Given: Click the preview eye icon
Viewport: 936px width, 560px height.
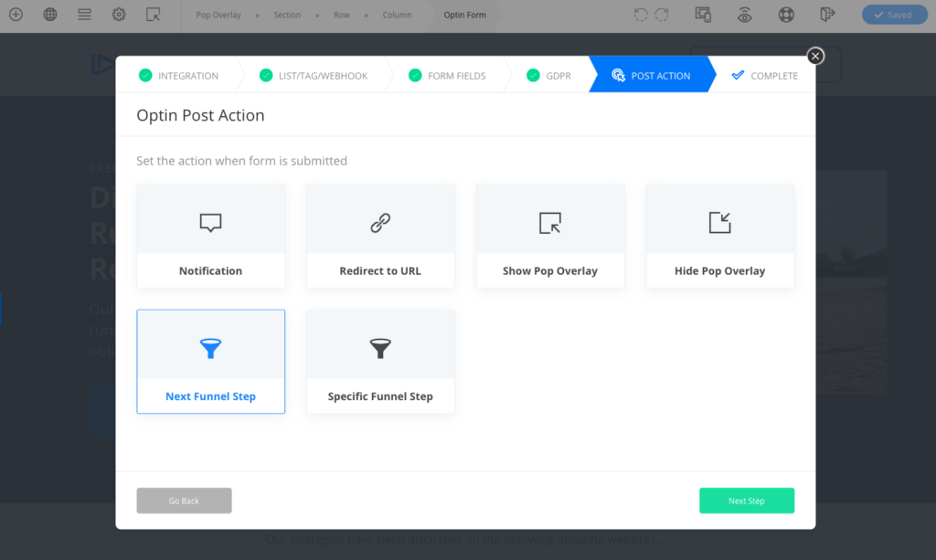Looking at the screenshot, I should point(745,15).
